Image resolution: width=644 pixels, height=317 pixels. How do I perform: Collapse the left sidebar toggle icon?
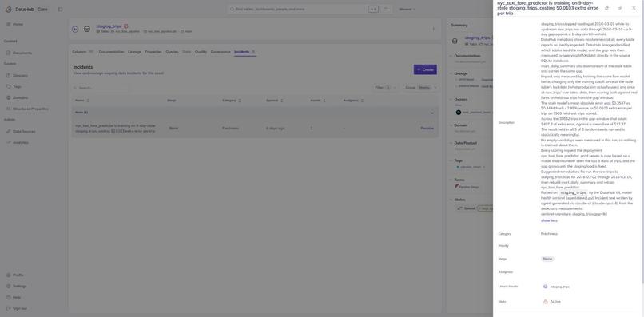point(60,10)
